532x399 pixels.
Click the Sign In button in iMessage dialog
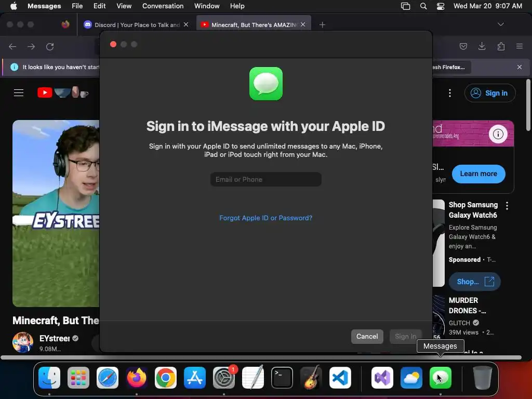tap(405, 336)
